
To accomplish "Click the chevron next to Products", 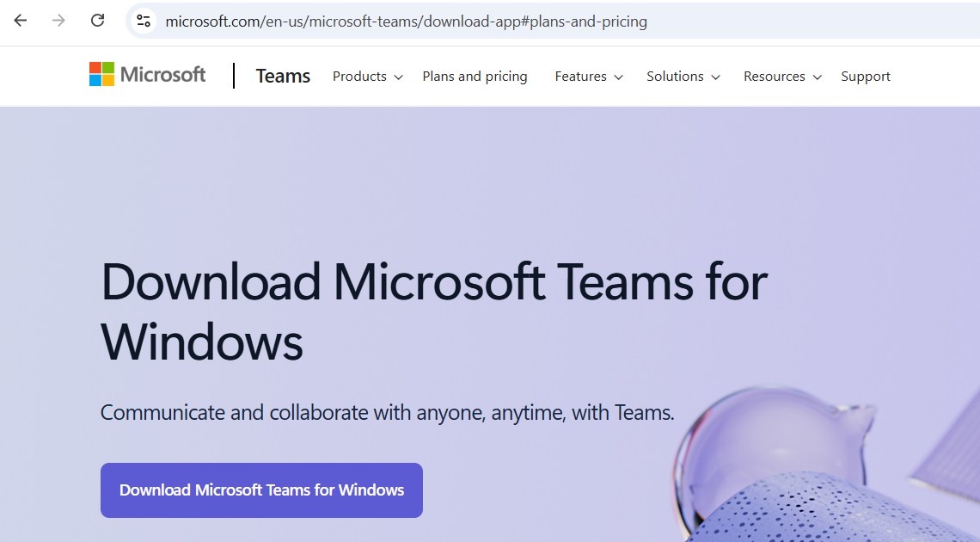I will click(x=398, y=77).
